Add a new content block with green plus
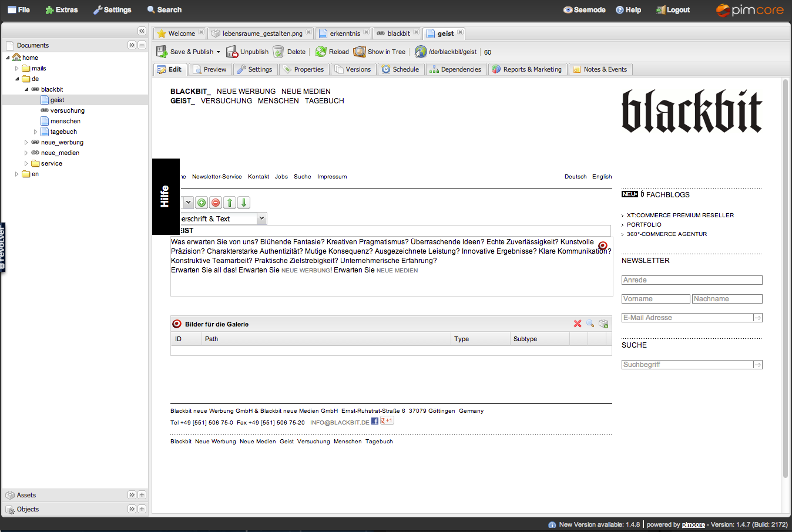Viewport: 792px width, 532px height. point(202,203)
